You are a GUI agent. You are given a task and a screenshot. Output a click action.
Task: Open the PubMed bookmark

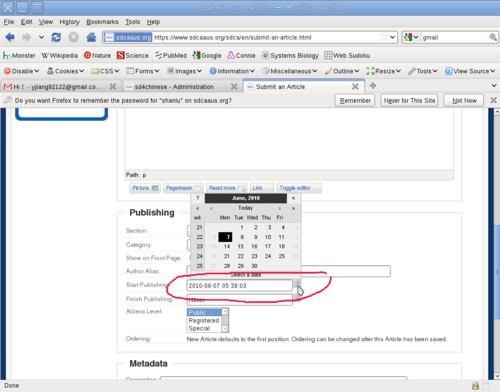[171, 55]
